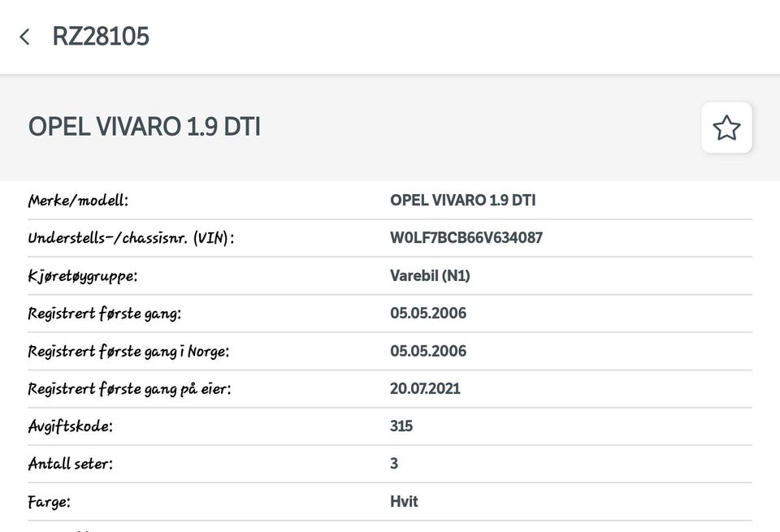Image resolution: width=780 pixels, height=532 pixels.
Task: Select the OPEL VIVARO 1.9 DTI value in Merke/modell row
Action: 462,200
